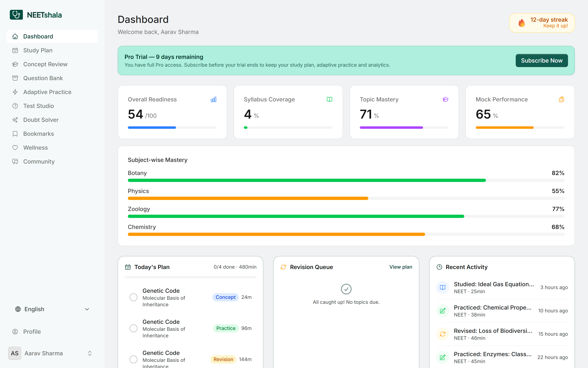The width and height of the screenshot is (588, 368).
Task: Click the Study Plan calendar icon
Action: (15, 50)
